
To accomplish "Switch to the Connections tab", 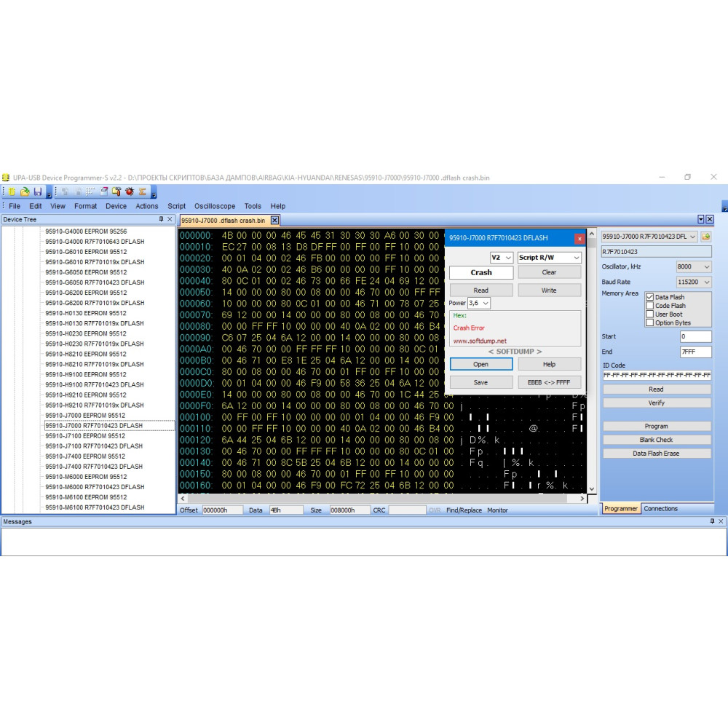I will click(661, 508).
